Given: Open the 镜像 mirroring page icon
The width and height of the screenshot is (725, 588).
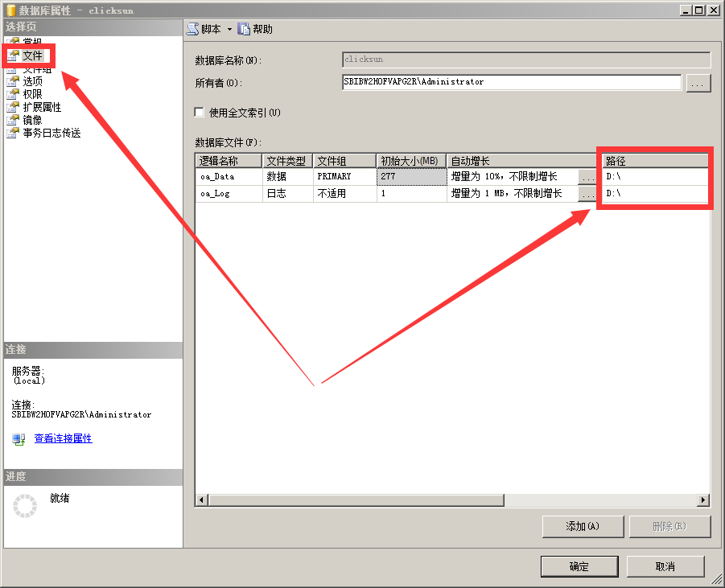Looking at the screenshot, I should point(12,120).
